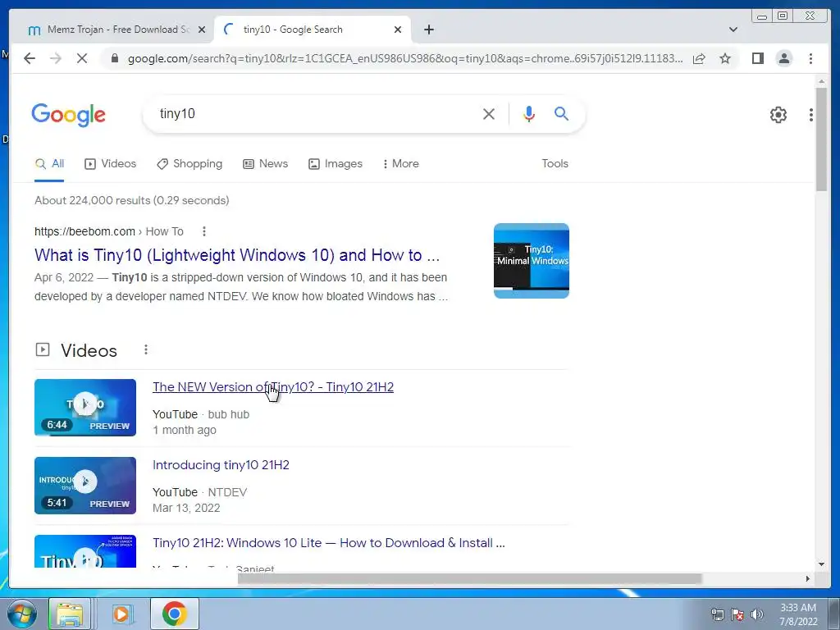The height and width of the screenshot is (630, 840).
Task: Open Google quick settings gear
Action: 778,114
